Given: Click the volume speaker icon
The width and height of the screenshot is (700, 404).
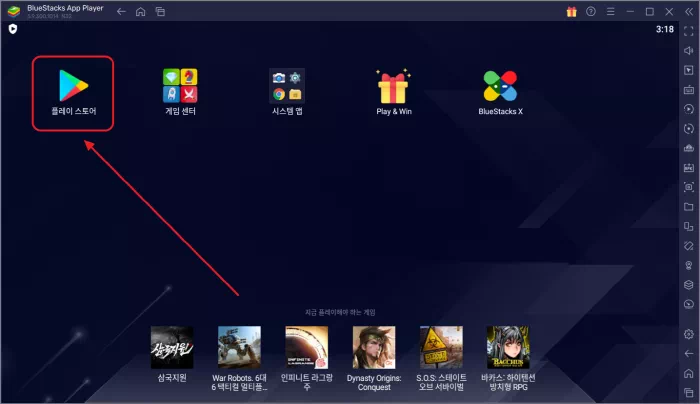Looking at the screenshot, I should tap(689, 50).
